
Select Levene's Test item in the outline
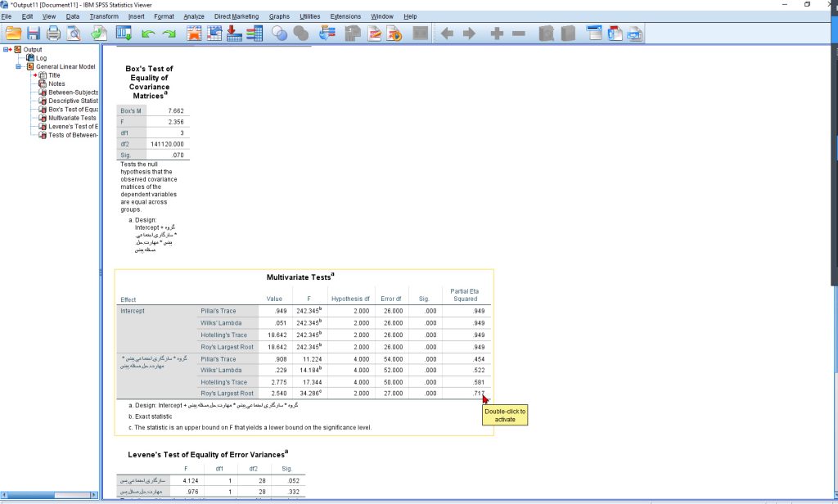[x=73, y=127]
